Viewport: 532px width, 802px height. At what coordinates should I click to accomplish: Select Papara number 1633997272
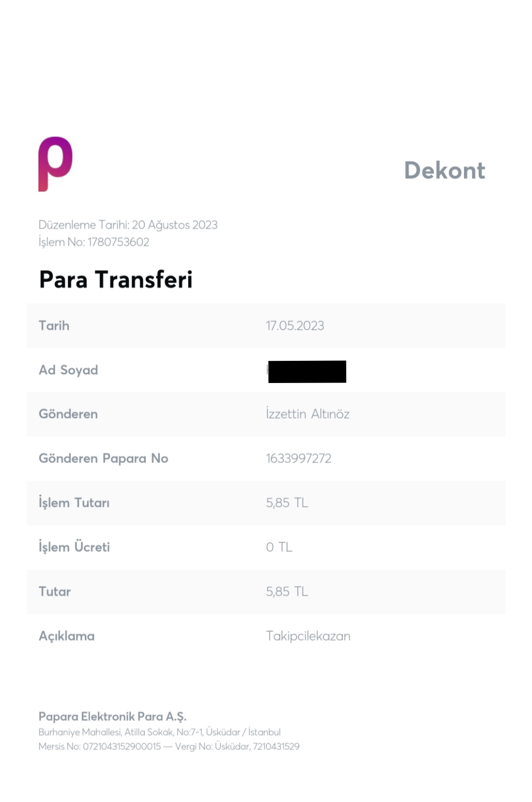(x=299, y=458)
